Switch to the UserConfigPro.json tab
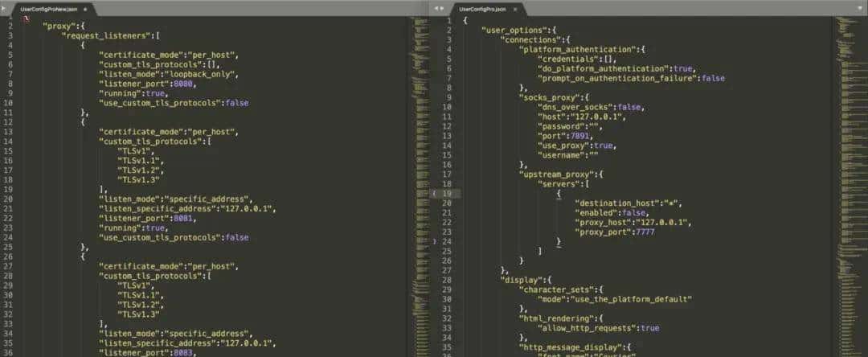868x357 pixels. point(483,8)
